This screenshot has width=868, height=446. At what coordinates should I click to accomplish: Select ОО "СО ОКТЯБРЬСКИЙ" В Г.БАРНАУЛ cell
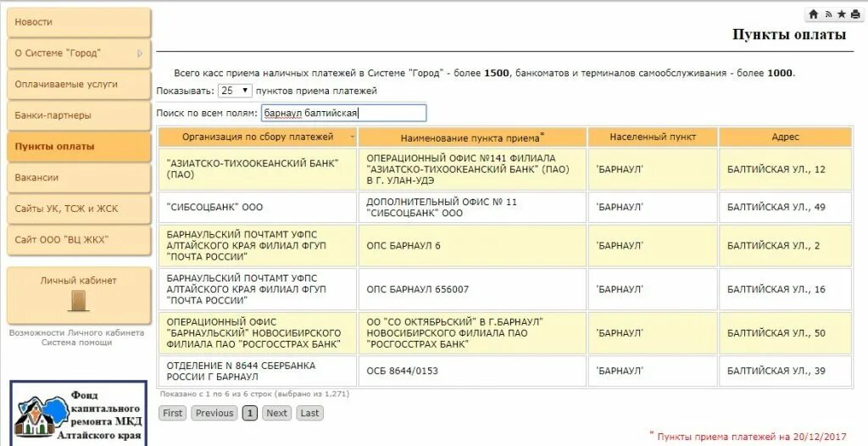[472, 333]
